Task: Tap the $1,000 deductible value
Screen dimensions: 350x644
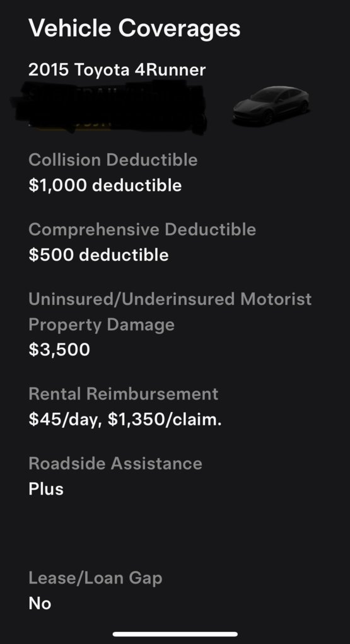Action: [x=105, y=185]
